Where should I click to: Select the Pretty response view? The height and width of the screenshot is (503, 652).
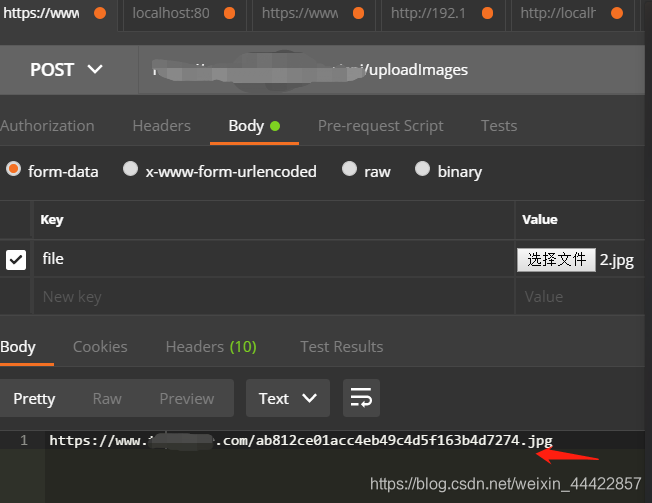tap(34, 398)
